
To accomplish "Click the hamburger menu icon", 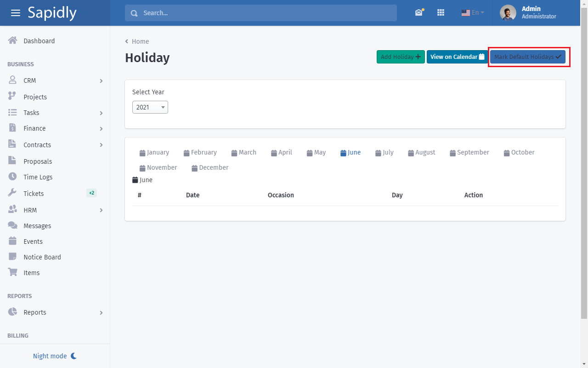I will 16,13.
